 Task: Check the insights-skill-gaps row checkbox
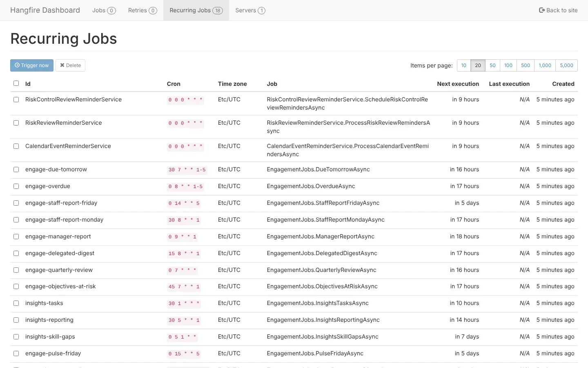(x=16, y=337)
